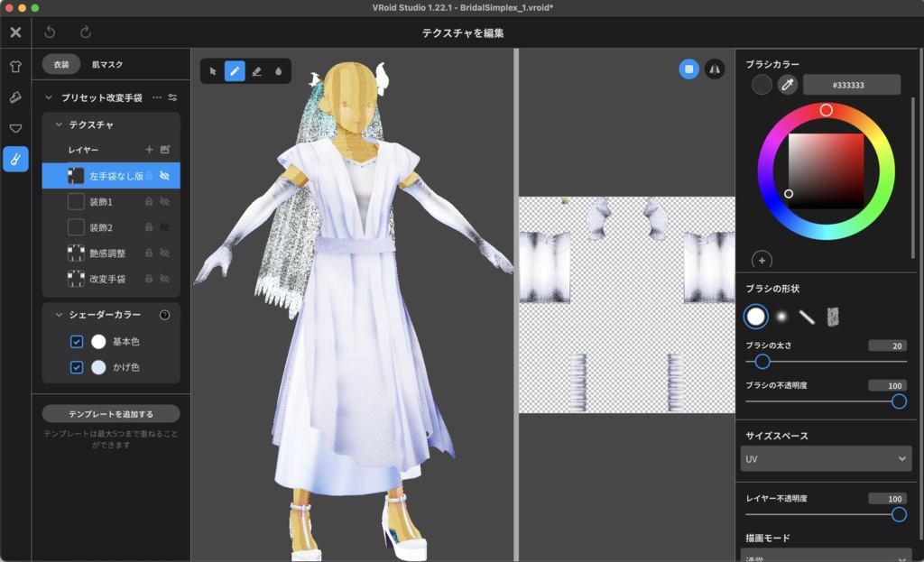Switch to the 衣装 tab
This screenshot has height=562, width=924.
61,64
